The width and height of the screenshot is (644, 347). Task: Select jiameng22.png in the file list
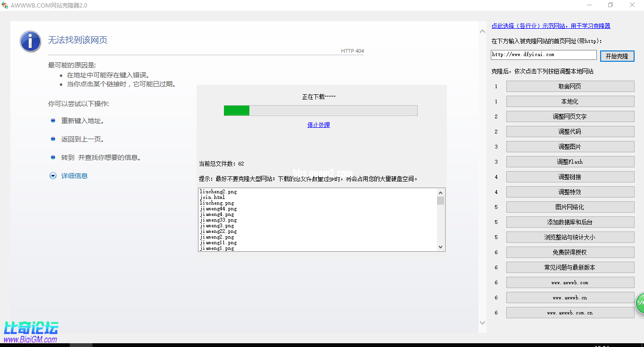click(x=218, y=231)
